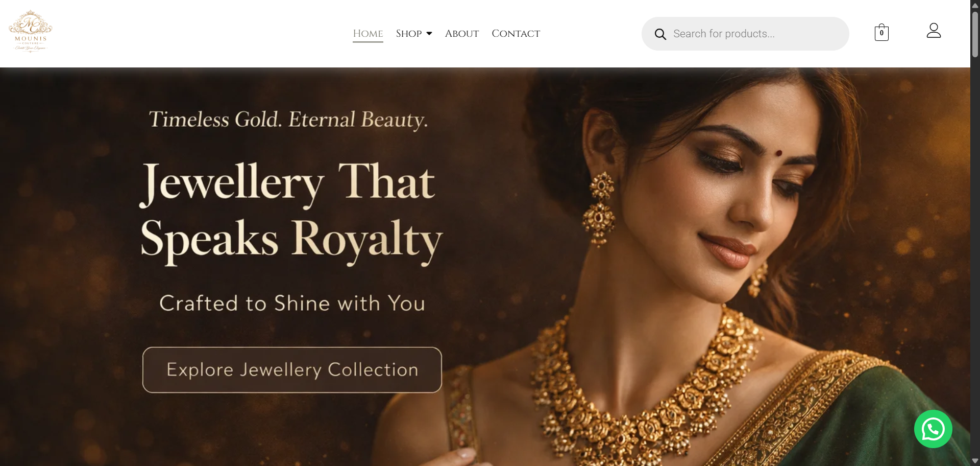Click the vertical scrollbar thumb
Viewport: 980px width, 466px height.
(975, 33)
